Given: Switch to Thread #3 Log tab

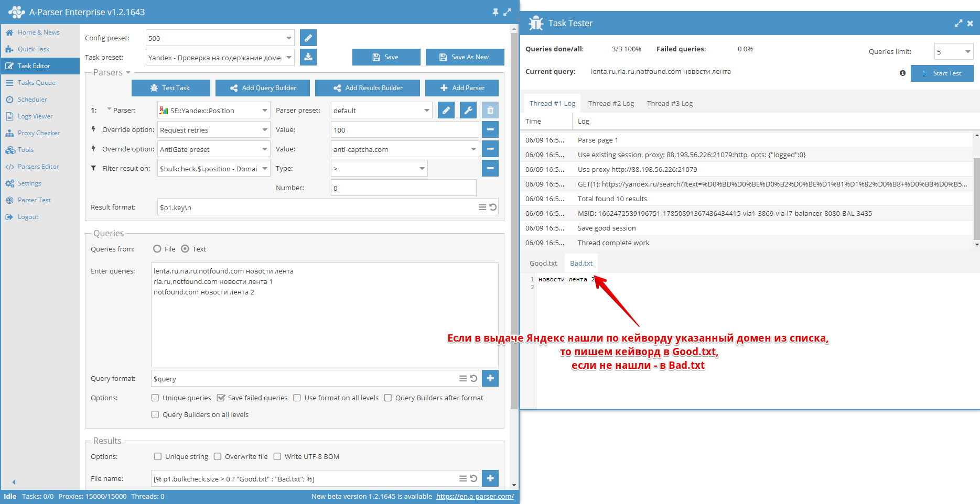Looking at the screenshot, I should (x=670, y=103).
